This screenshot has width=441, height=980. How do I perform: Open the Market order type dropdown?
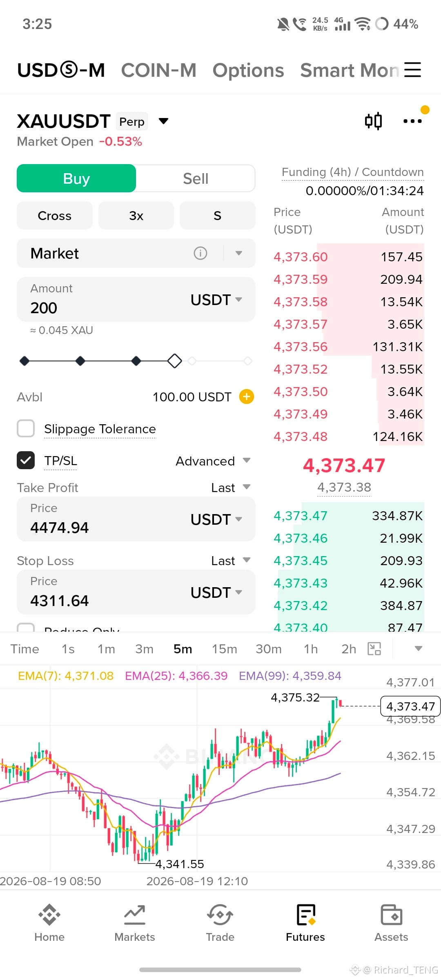239,253
